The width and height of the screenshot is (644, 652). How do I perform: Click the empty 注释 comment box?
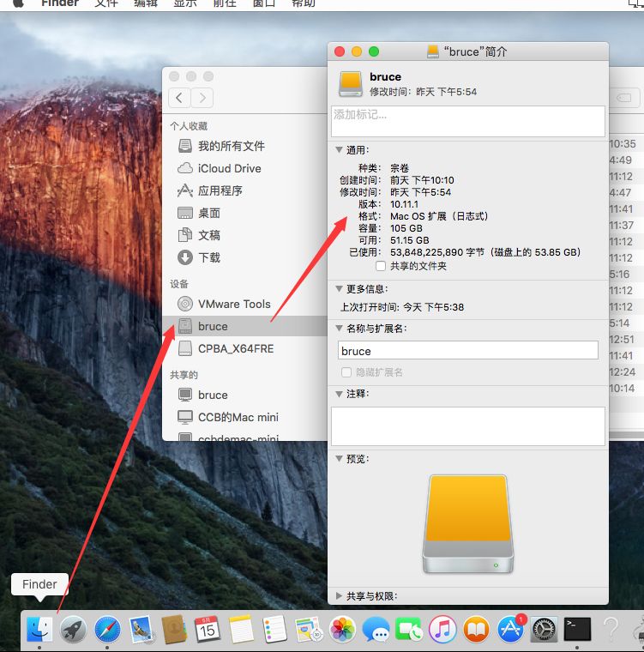point(467,426)
